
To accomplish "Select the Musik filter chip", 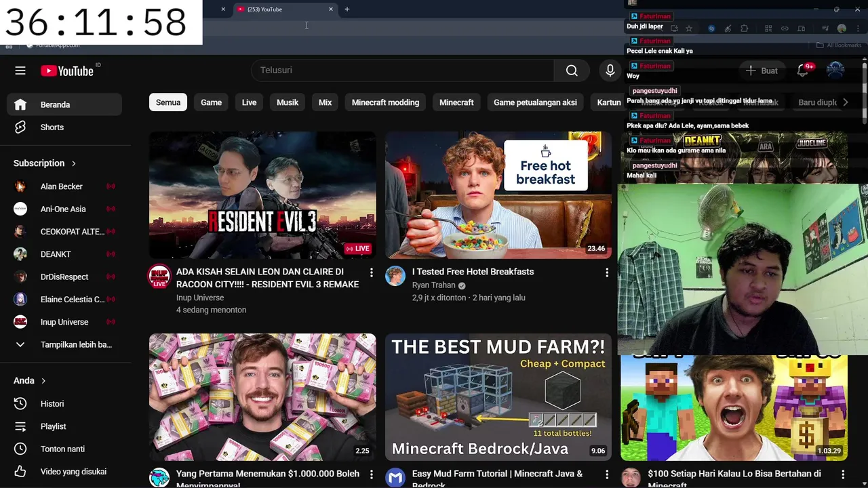I will 288,102.
